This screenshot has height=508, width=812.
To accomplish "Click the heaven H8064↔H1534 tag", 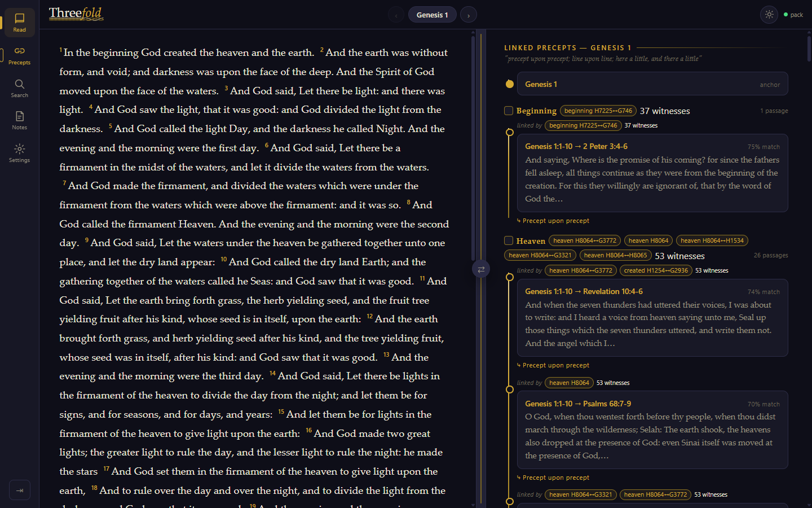I will coord(712,240).
